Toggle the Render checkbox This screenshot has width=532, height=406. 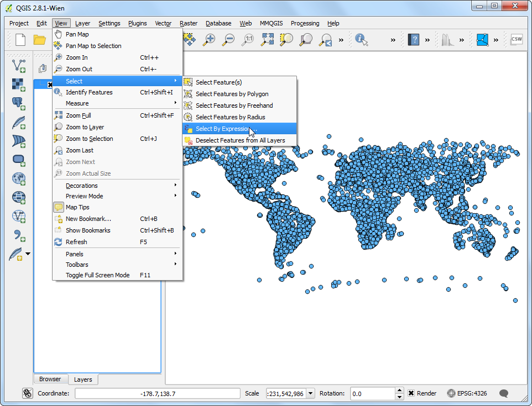[411, 393]
